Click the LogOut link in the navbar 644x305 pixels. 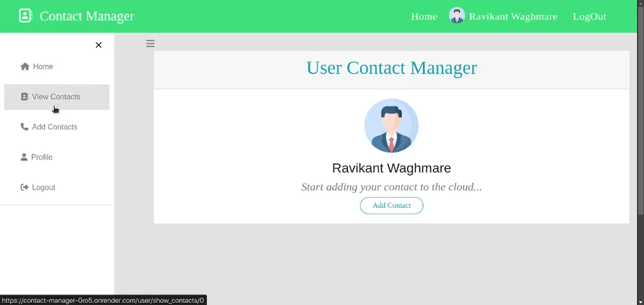590,16
